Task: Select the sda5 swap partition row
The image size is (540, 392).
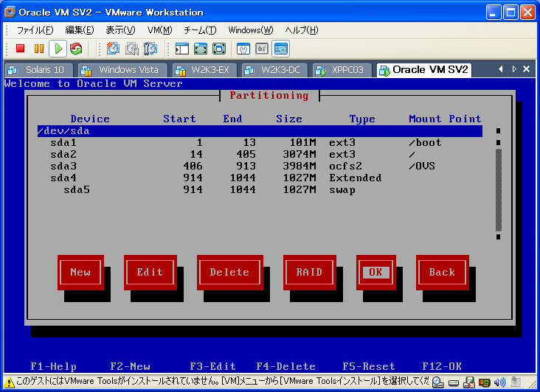Action: pos(260,190)
